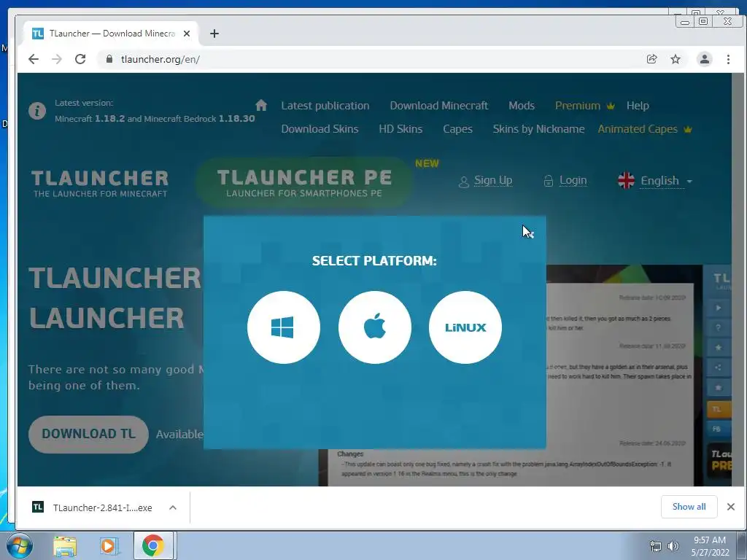Open Skins by Nickname link
747x560 pixels.
coord(538,129)
